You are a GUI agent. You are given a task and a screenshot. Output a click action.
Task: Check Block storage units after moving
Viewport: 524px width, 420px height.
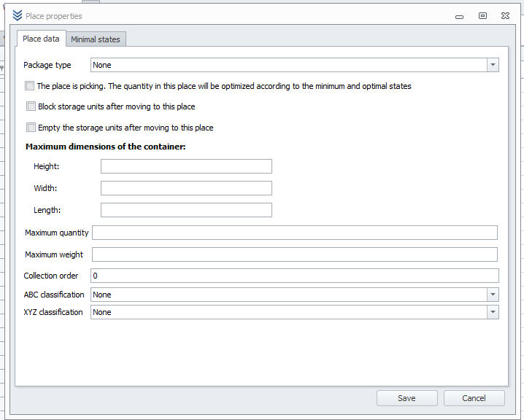[31, 106]
